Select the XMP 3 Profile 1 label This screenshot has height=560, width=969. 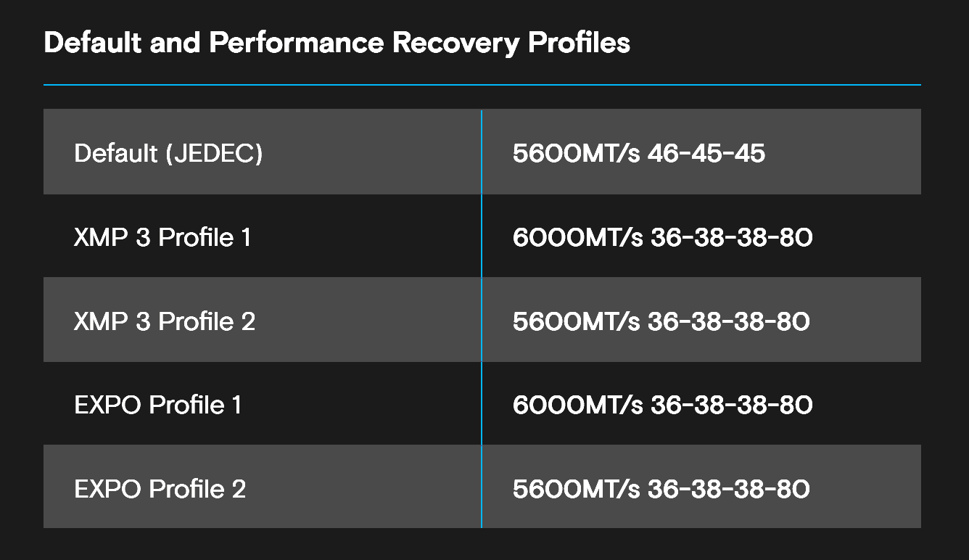pyautogui.click(x=162, y=237)
